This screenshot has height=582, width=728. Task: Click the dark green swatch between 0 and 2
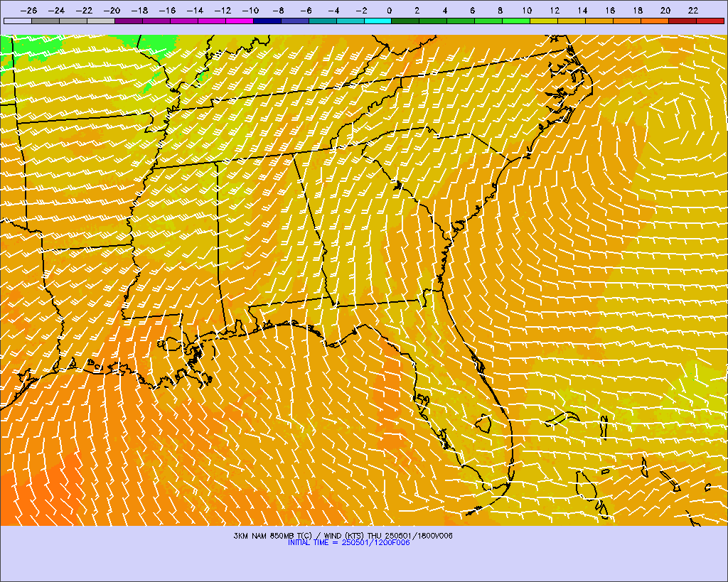coord(406,21)
